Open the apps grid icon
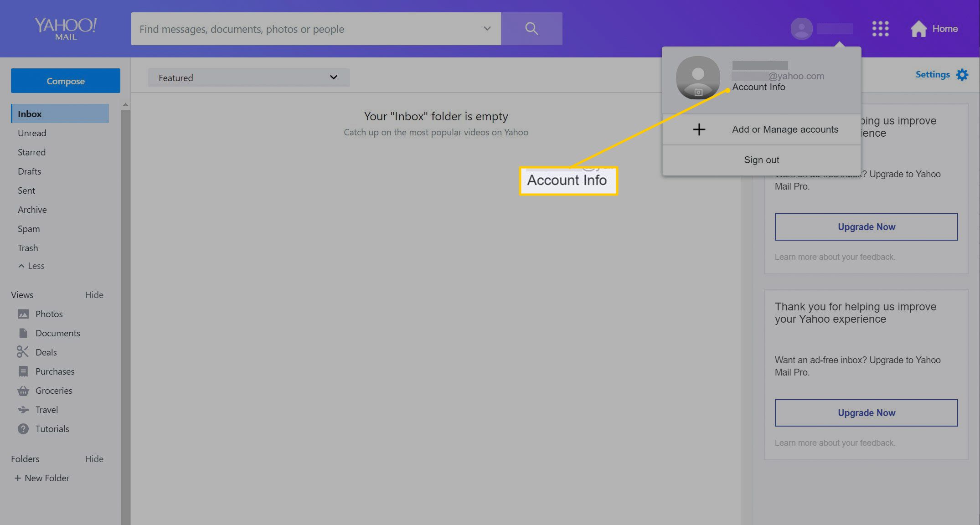 click(880, 29)
